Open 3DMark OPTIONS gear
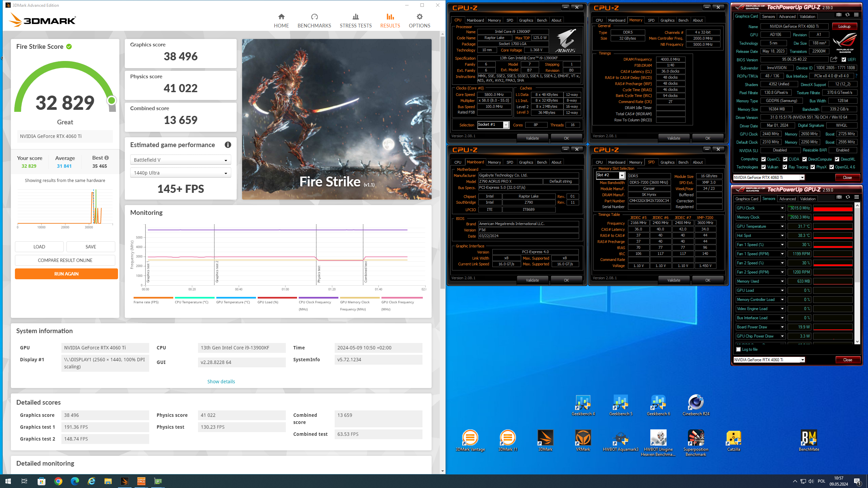Image resolution: width=868 pixels, height=488 pixels. [x=419, y=21]
